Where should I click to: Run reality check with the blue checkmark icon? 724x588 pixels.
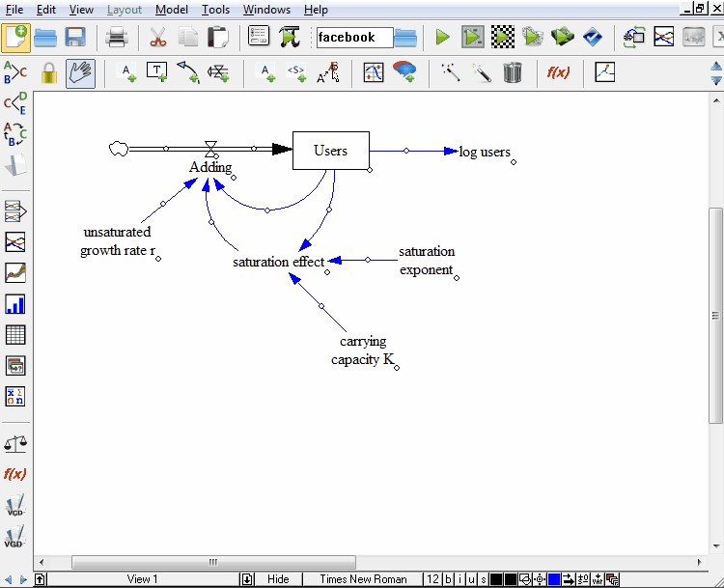(x=593, y=37)
